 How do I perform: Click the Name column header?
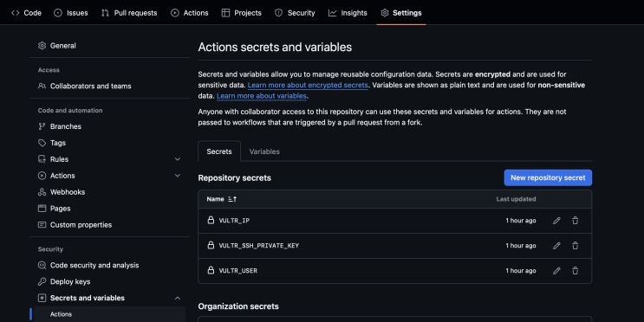(215, 199)
